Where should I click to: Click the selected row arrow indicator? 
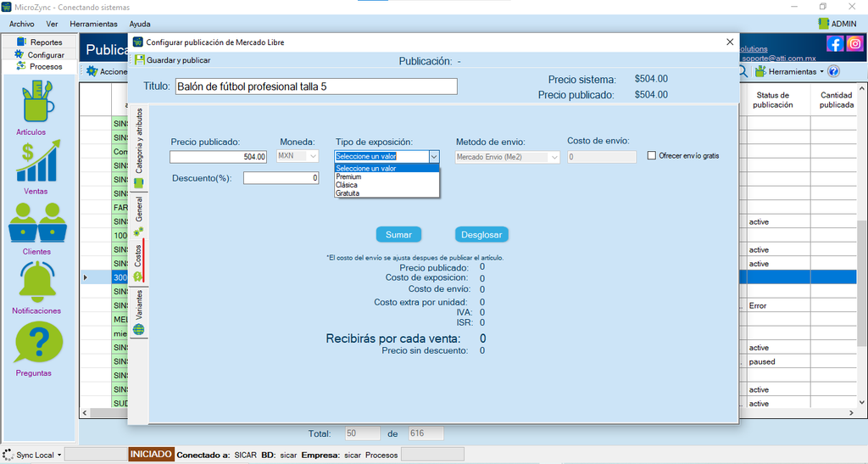[85, 277]
